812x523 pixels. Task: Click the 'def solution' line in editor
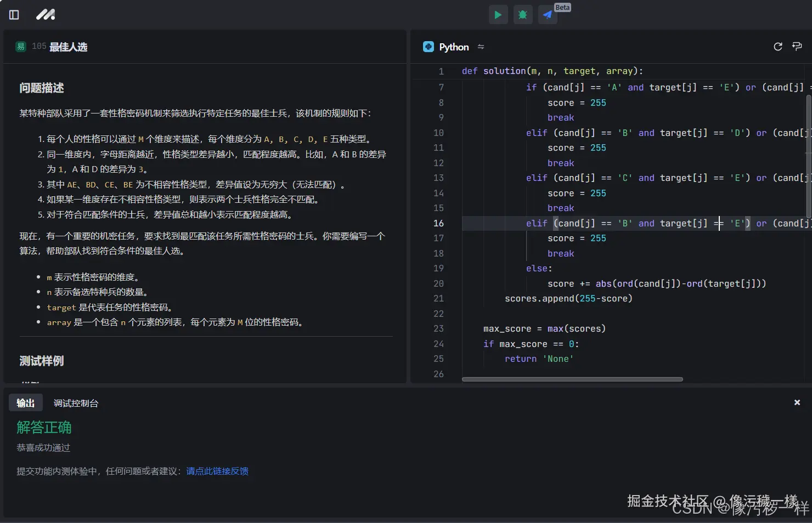pyautogui.click(x=552, y=71)
